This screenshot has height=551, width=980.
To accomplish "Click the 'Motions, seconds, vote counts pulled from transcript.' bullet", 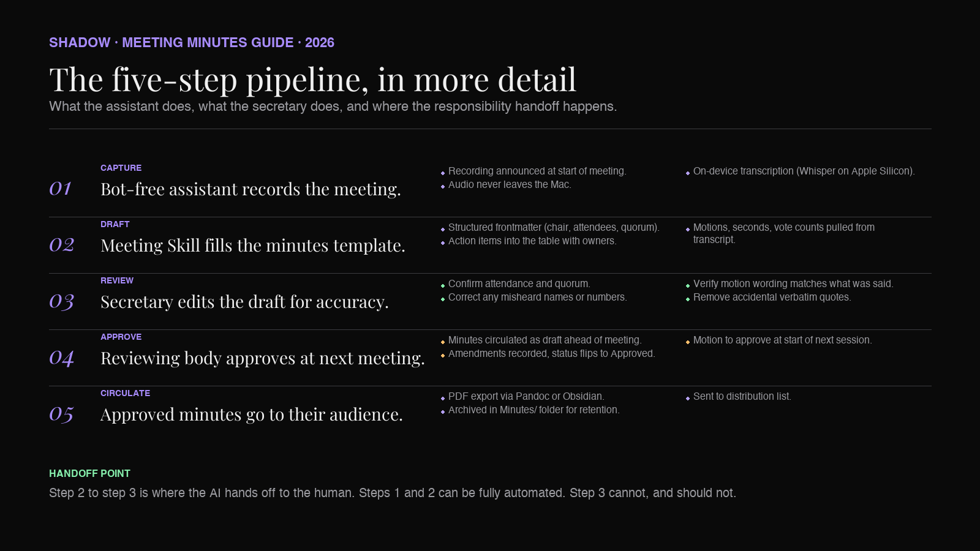I will coord(784,233).
